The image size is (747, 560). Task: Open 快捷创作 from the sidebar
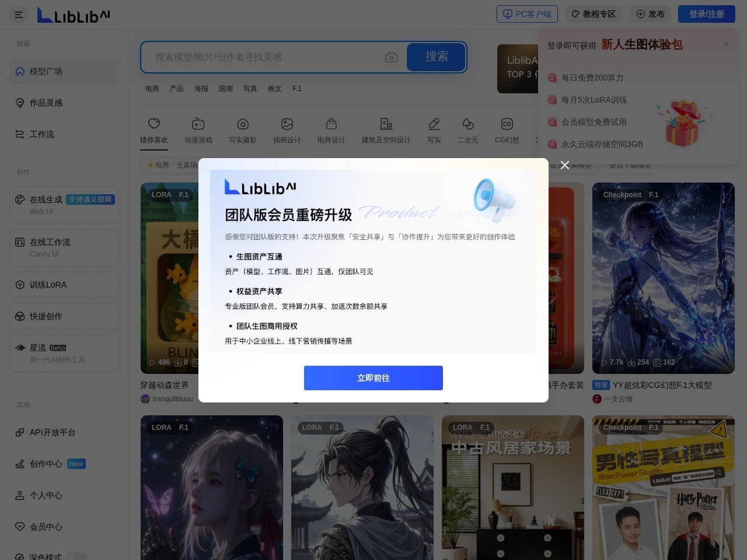(46, 316)
